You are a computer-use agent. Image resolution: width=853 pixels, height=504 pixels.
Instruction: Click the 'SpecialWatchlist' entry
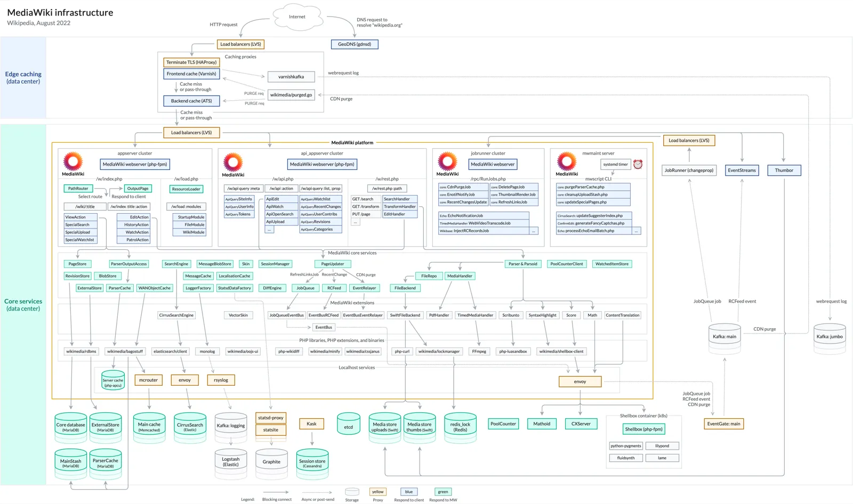80,240
